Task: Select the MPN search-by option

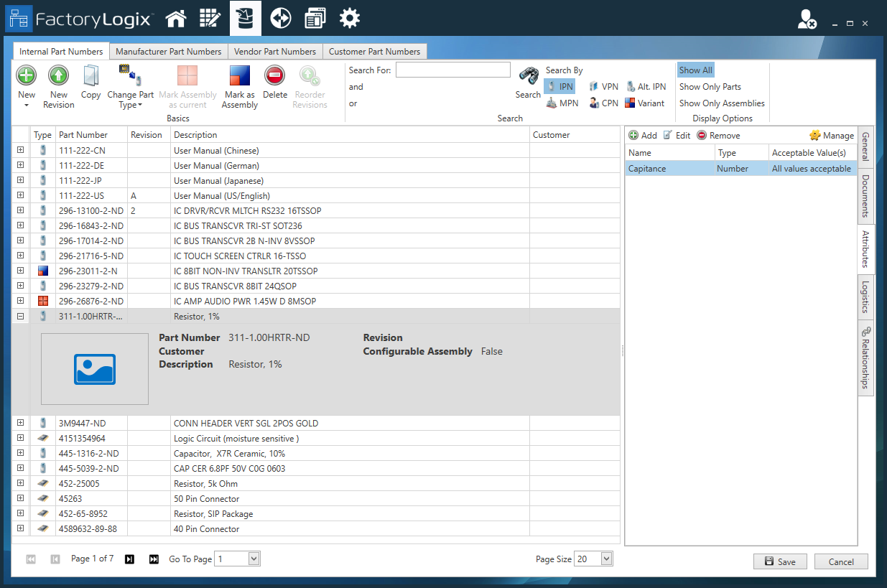Action: [x=562, y=103]
